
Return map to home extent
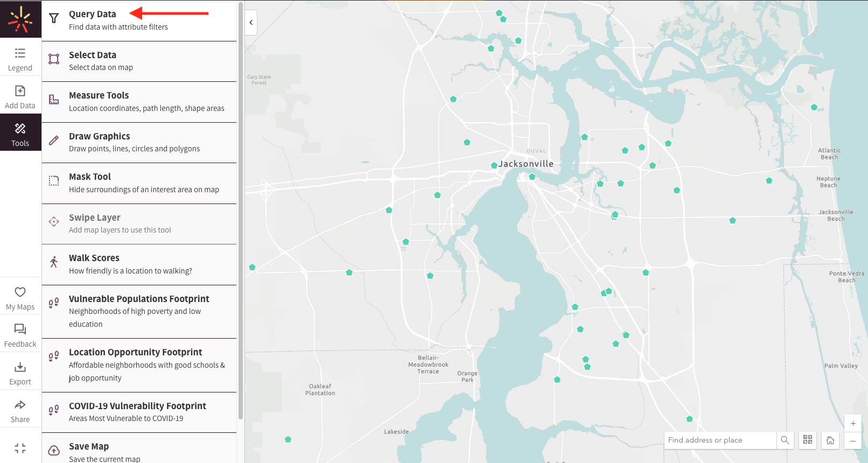click(x=830, y=440)
